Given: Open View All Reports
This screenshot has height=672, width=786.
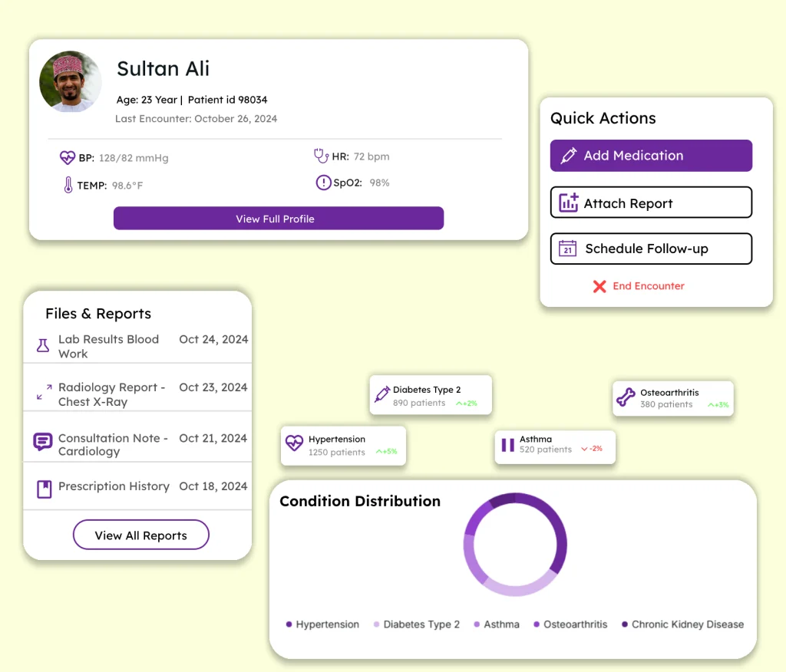Looking at the screenshot, I should coord(140,535).
